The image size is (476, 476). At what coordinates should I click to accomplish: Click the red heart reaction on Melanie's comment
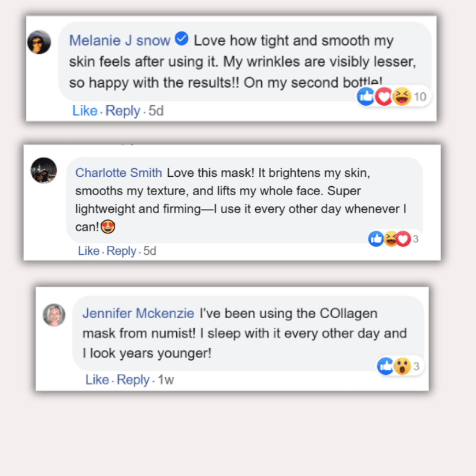(x=383, y=97)
